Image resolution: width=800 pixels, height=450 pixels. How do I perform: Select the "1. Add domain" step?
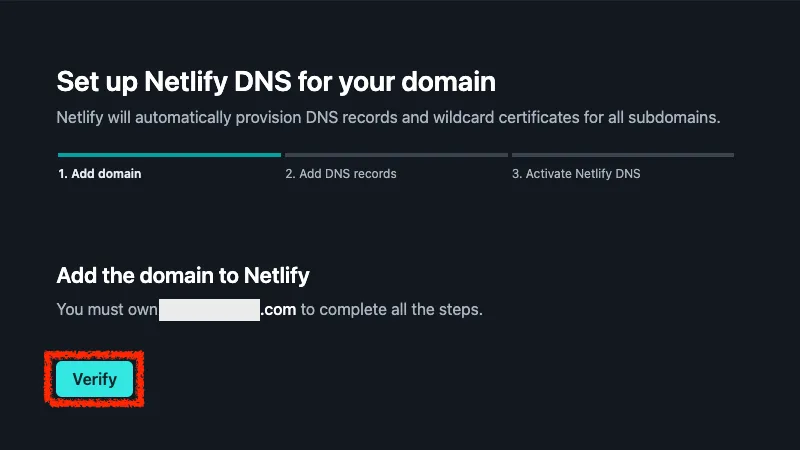coord(99,174)
